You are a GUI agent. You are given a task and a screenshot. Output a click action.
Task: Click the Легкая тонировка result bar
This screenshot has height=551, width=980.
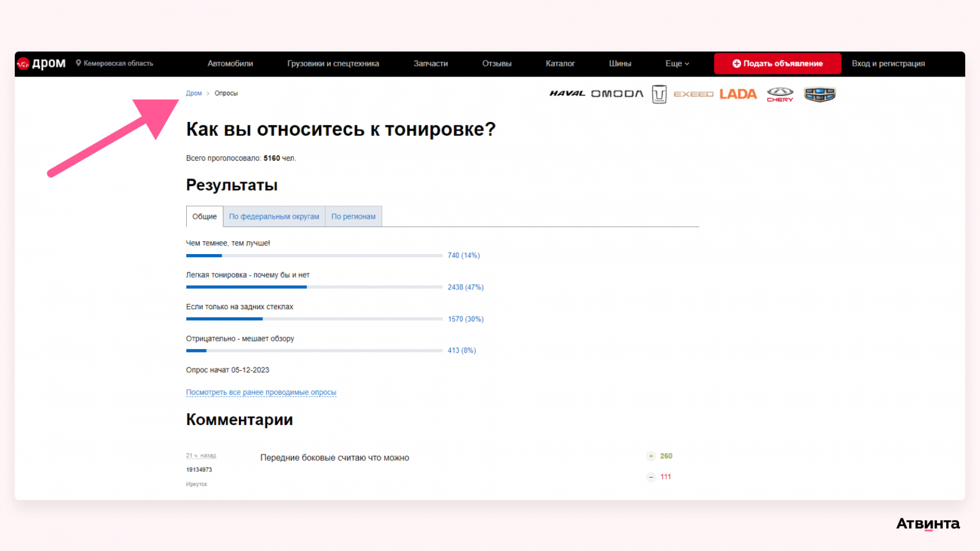(314, 287)
